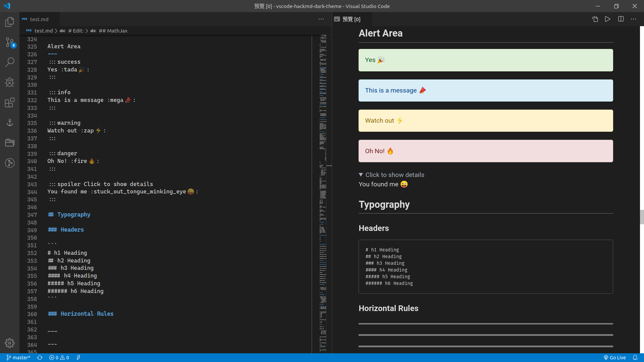The image size is (644, 362).
Task: Open the Source Control view
Action: tap(10, 42)
